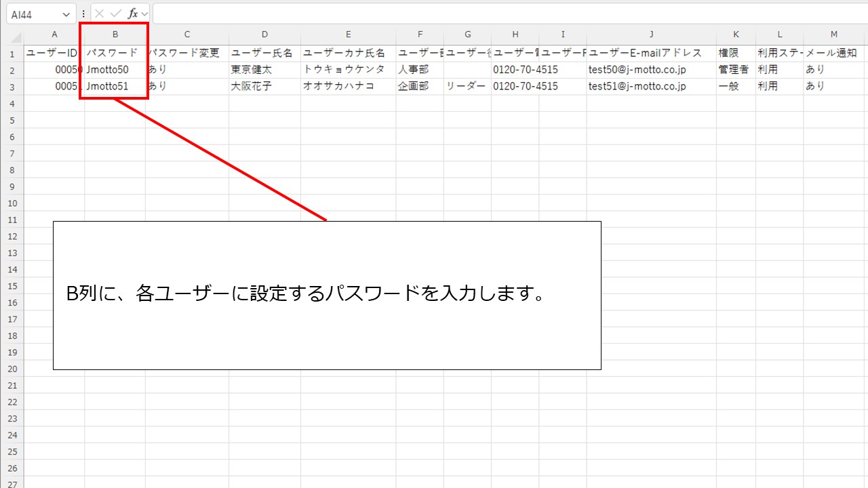868x488 pixels.
Task: Select the リーダー cell
Action: click(x=468, y=87)
